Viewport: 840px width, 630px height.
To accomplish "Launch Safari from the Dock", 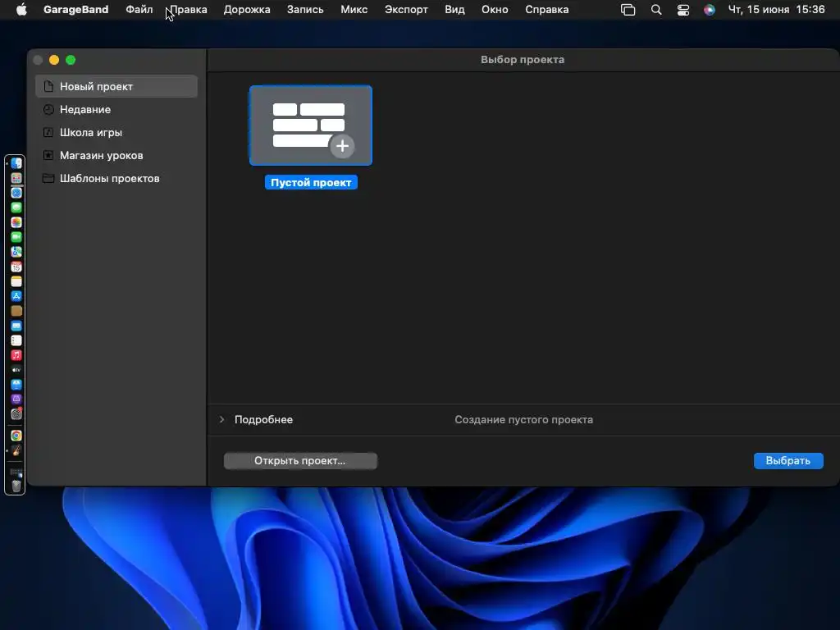I will coord(16,193).
